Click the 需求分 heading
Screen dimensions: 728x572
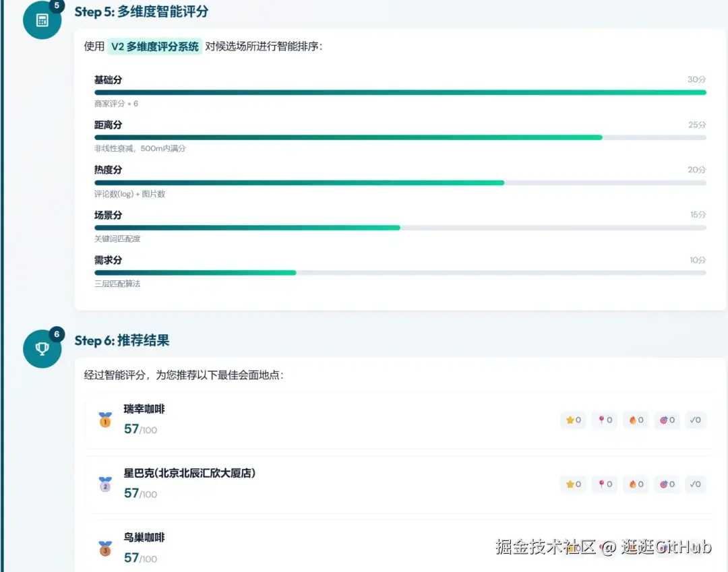tap(107, 260)
